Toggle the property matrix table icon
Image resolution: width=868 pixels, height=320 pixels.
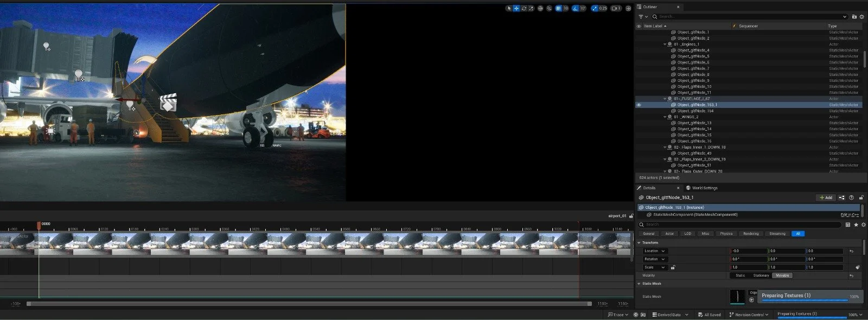coord(848,225)
